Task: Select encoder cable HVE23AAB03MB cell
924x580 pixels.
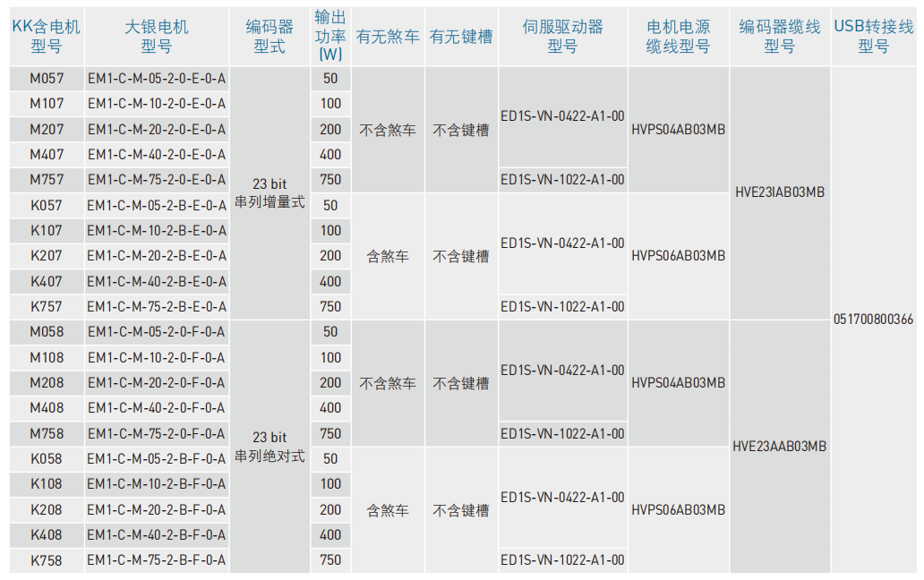Action: pos(779,447)
